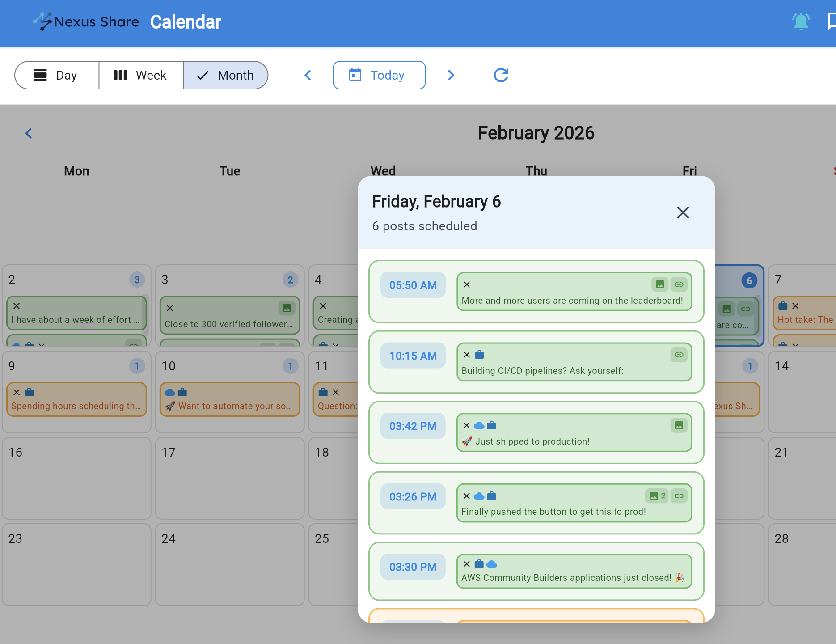Select the Month view toggle
Viewport: 836px width, 644px height.
coord(226,75)
